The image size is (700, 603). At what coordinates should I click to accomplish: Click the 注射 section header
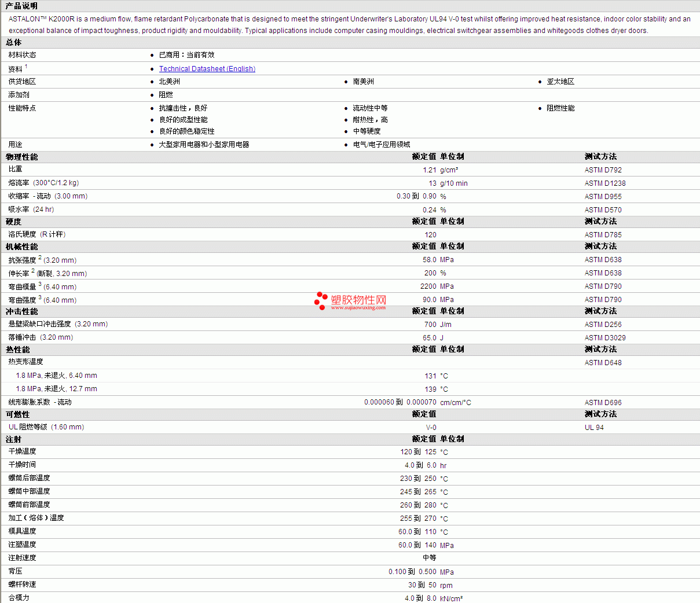(14, 439)
